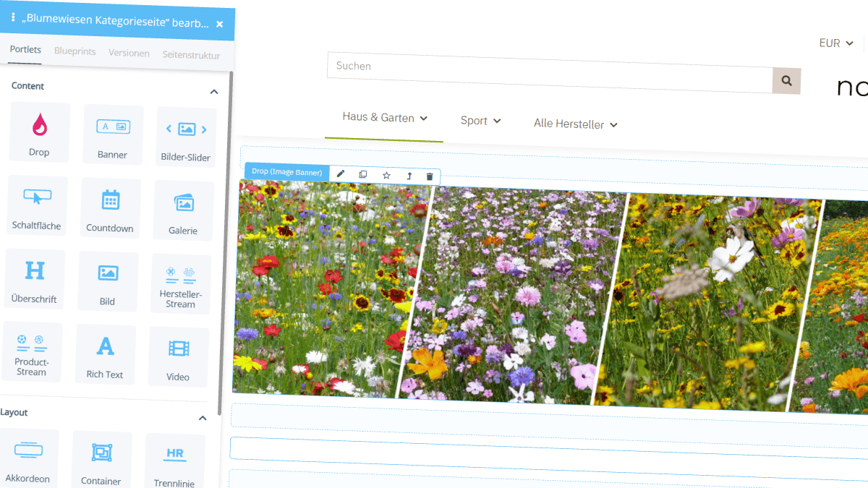Select the Drop portlet icon

click(40, 132)
